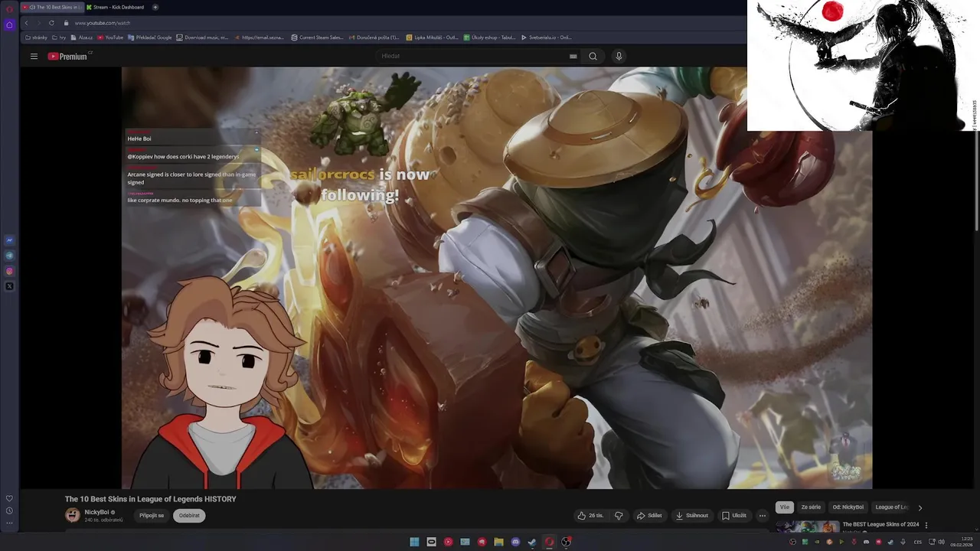Click the Odebírat subscribe button
Image resolution: width=980 pixels, height=551 pixels.
pos(189,516)
